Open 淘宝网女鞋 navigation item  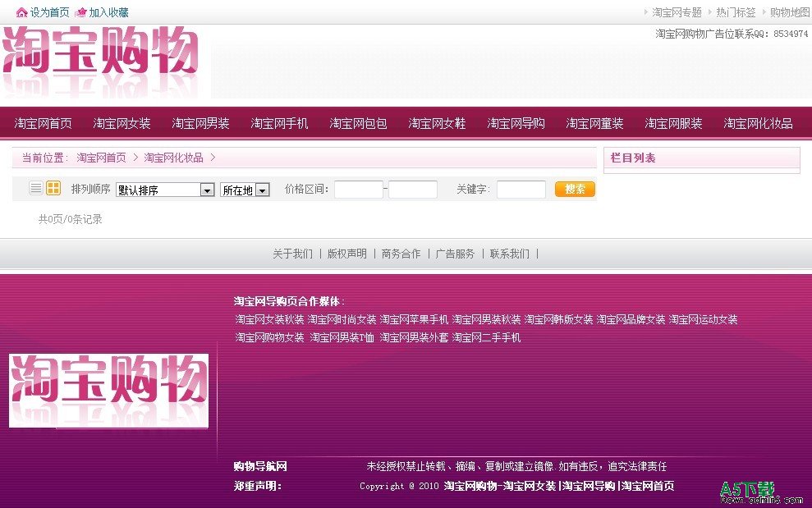click(x=437, y=123)
